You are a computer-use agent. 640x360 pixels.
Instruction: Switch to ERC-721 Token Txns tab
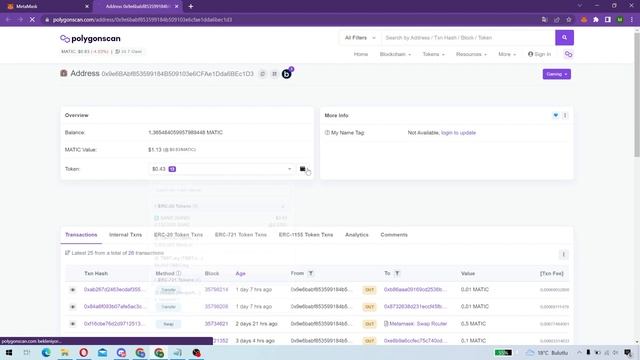[240, 235]
